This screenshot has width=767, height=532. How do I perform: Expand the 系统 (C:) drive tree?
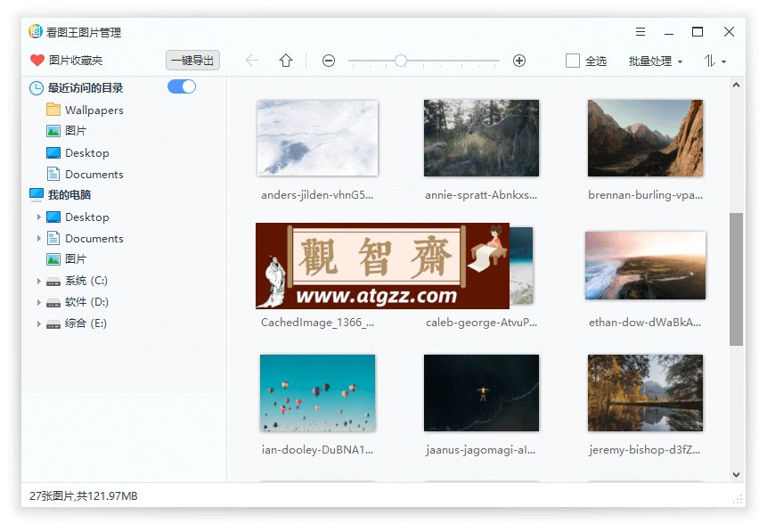tap(38, 281)
